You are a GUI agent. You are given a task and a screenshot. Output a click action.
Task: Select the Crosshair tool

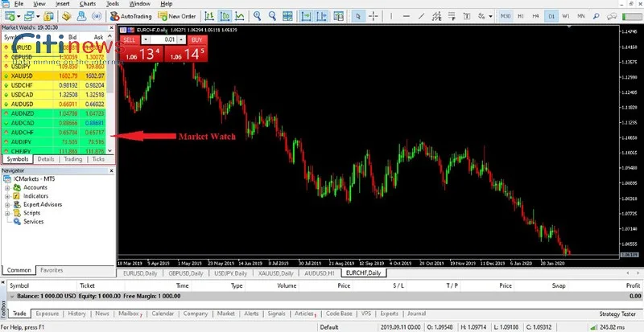[374, 16]
